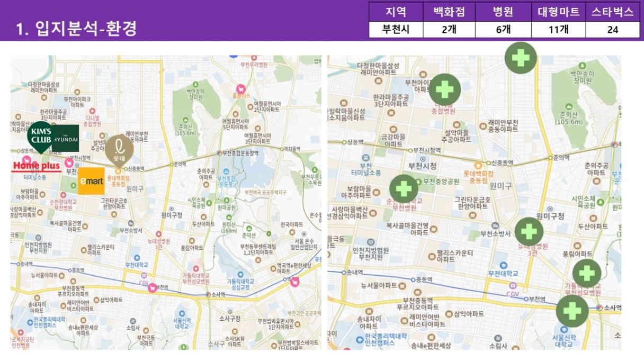Click the 금강마을 아파트 label

pos(393,140)
